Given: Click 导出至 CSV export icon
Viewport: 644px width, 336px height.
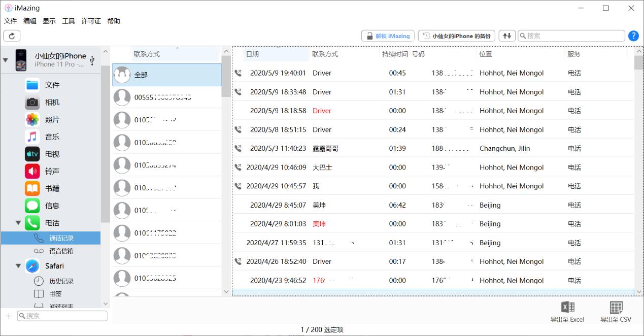Looking at the screenshot, I should (x=616, y=308).
